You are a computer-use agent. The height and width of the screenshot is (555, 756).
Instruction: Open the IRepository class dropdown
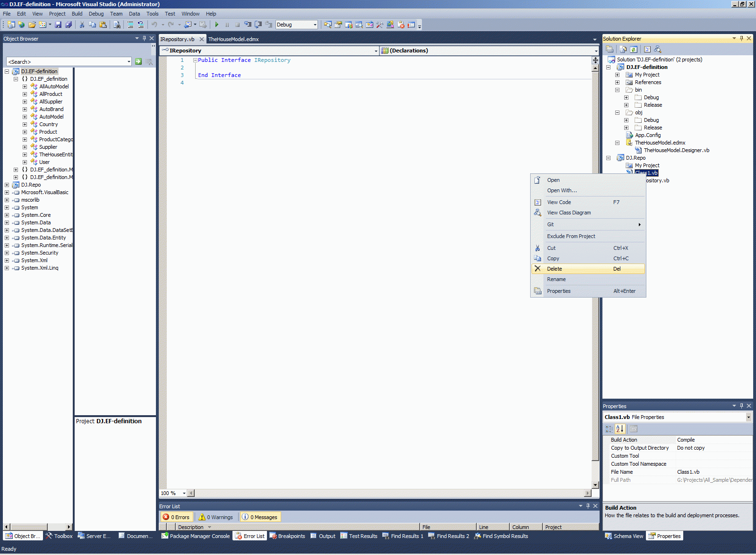click(x=376, y=51)
